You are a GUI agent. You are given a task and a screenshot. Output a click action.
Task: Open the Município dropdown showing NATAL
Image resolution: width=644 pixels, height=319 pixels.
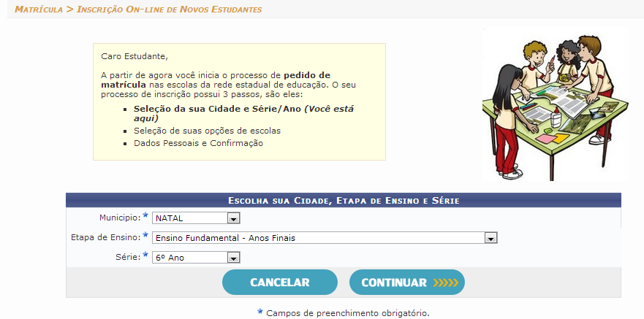196,218
